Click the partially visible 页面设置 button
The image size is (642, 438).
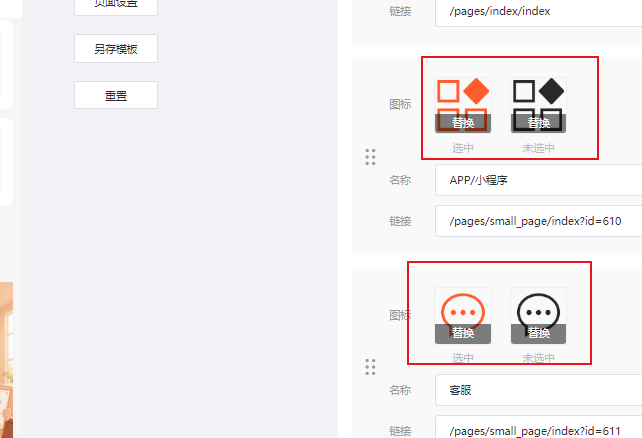pyautogui.click(x=116, y=7)
